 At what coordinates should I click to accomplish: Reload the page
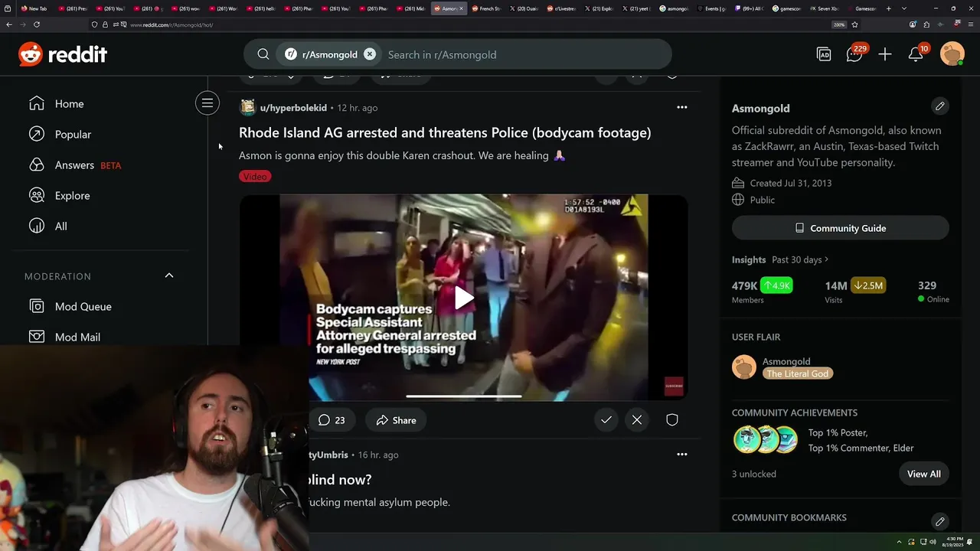point(36,24)
